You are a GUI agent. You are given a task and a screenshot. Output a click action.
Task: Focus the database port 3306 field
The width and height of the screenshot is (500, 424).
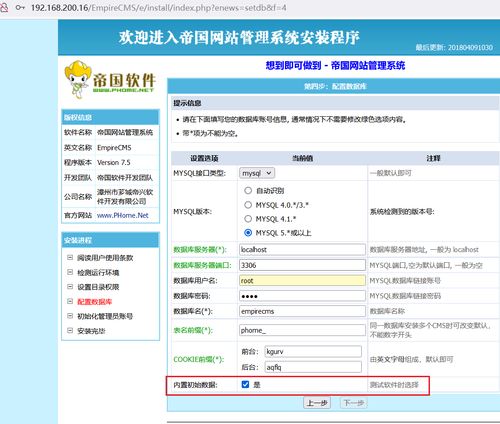pyautogui.click(x=302, y=265)
